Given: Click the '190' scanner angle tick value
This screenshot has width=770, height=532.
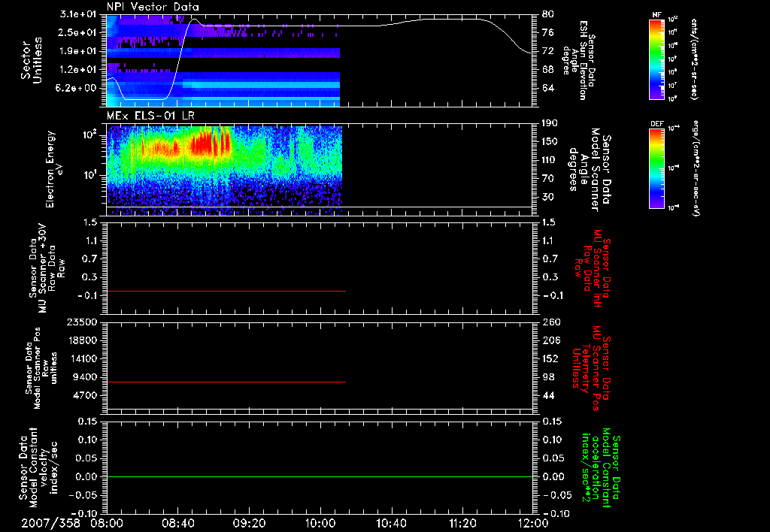Looking at the screenshot, I should click(551, 123).
